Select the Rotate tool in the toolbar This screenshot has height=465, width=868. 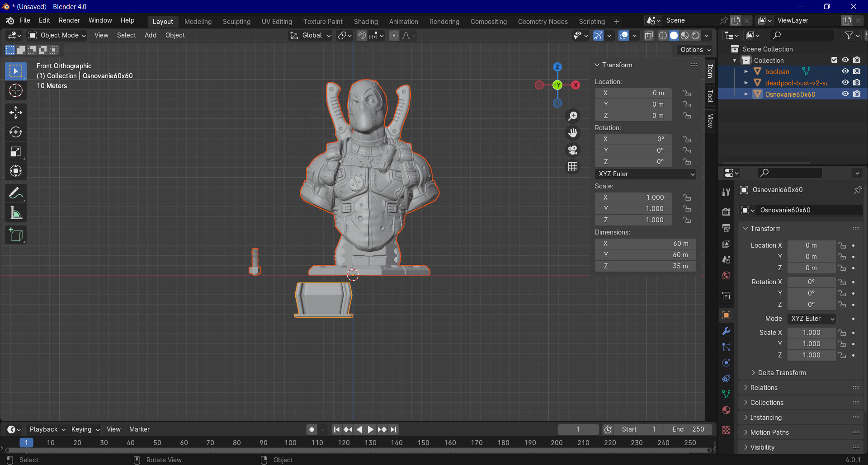click(16, 132)
